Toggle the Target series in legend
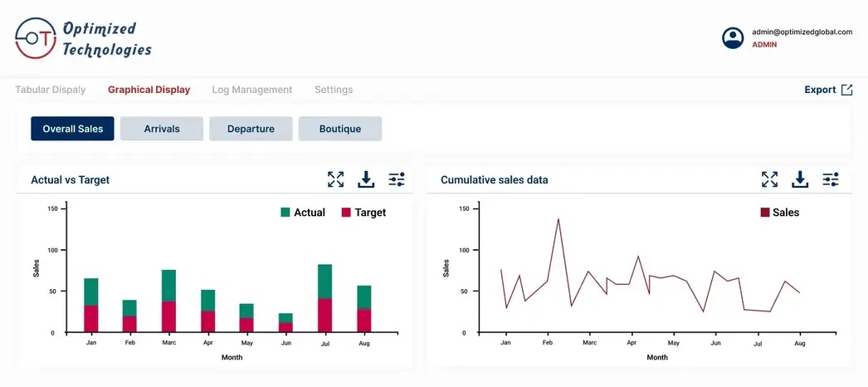Image resolution: width=868 pixels, height=387 pixels. coord(363,213)
